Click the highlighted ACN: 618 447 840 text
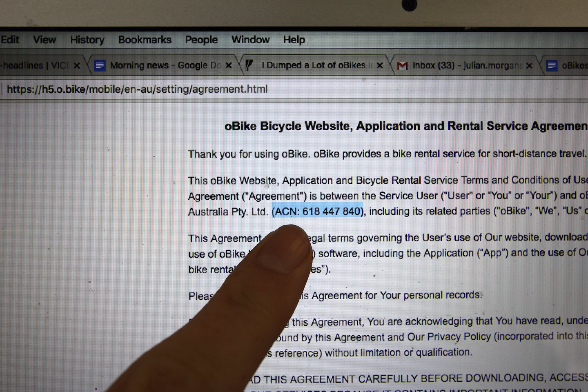The height and width of the screenshot is (392, 588). point(318,211)
